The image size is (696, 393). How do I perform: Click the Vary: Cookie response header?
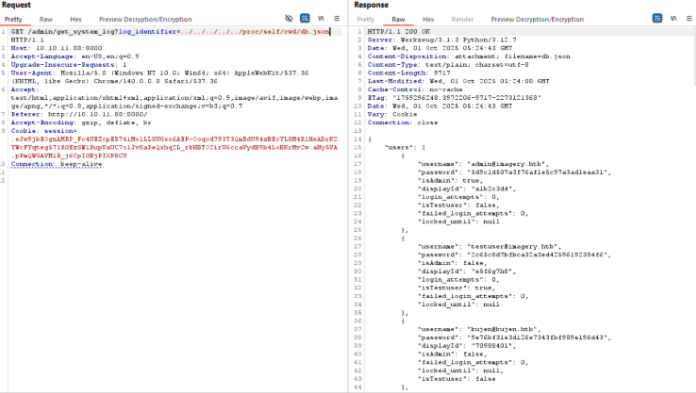392,114
